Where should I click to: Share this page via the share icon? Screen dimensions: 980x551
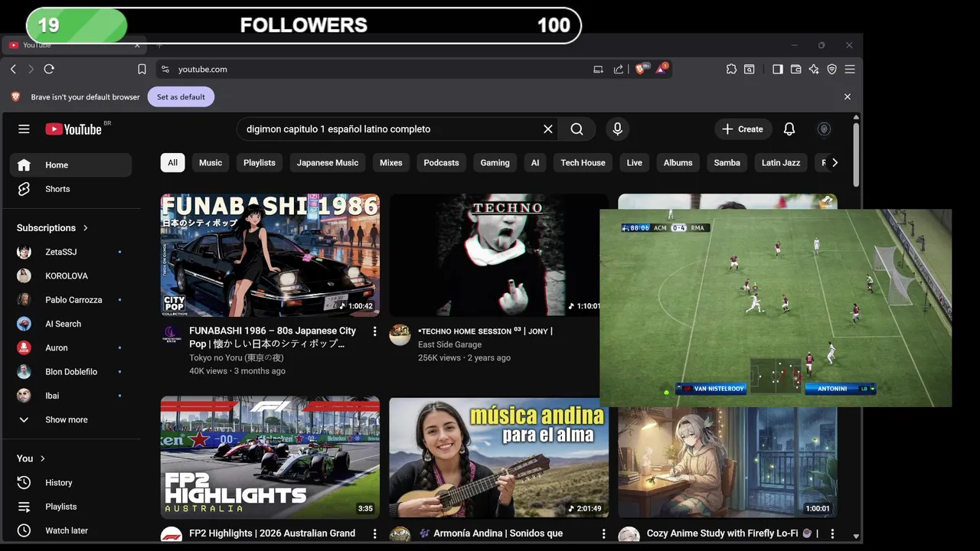(619, 69)
